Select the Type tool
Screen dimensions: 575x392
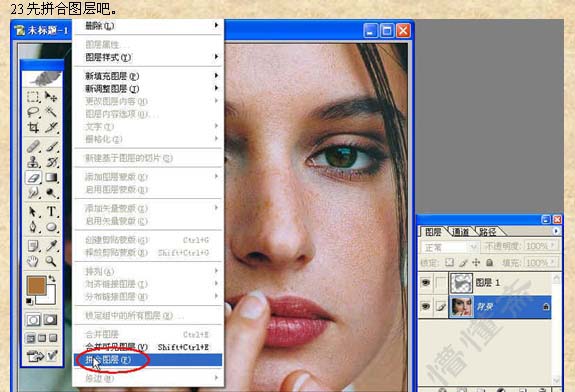(51, 212)
